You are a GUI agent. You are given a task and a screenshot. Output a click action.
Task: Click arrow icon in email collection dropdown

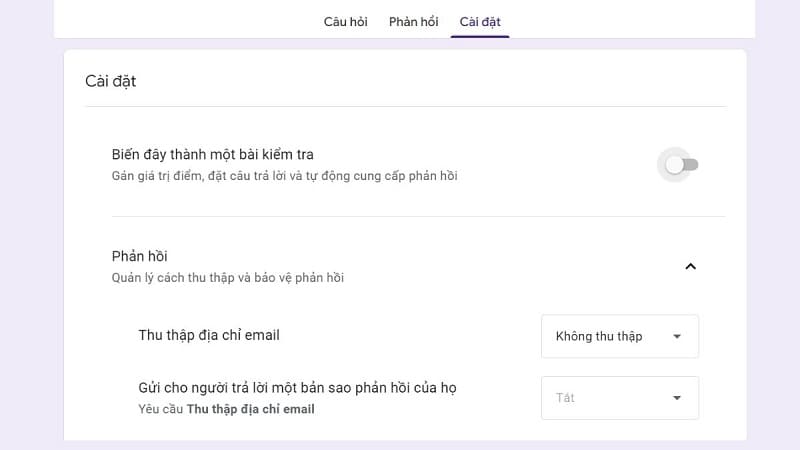click(x=677, y=336)
